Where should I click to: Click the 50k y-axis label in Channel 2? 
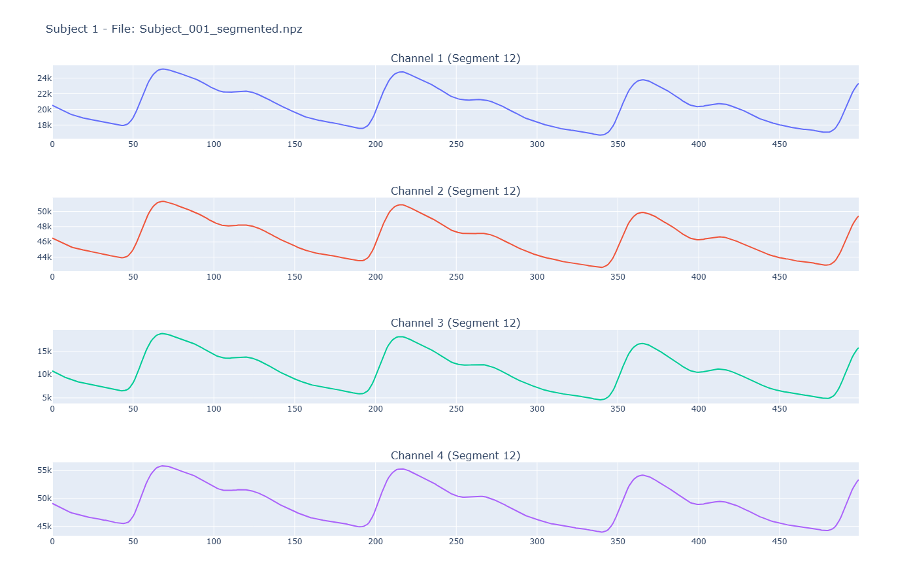click(x=44, y=212)
